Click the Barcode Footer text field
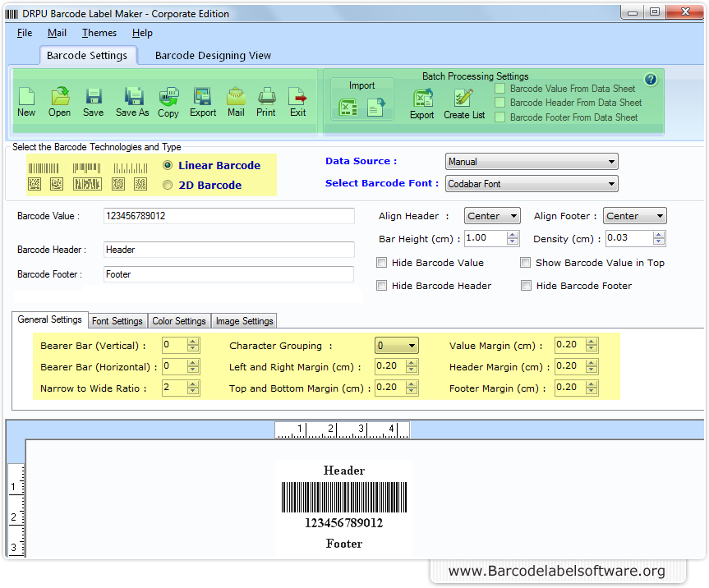 pyautogui.click(x=228, y=274)
